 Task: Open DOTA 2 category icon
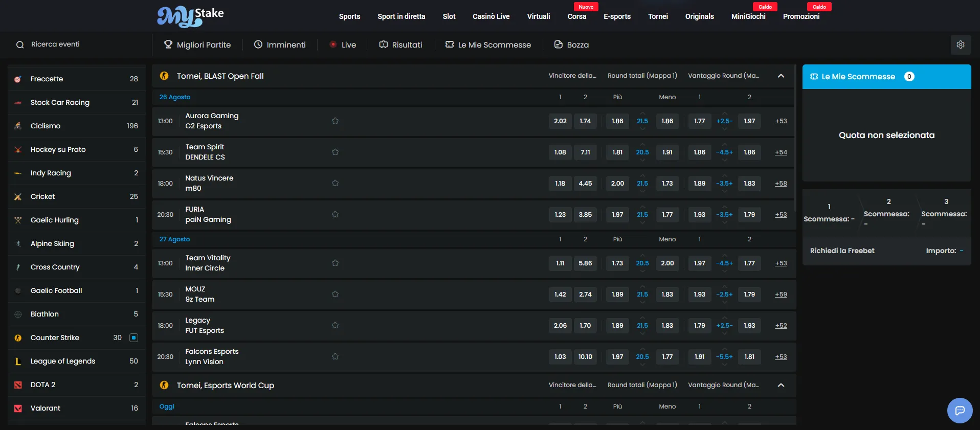(x=18, y=384)
